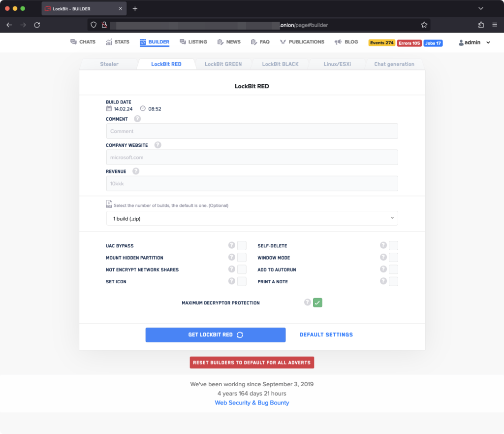Toggle the SET ICON checkbox
The height and width of the screenshot is (434, 504).
(x=242, y=282)
